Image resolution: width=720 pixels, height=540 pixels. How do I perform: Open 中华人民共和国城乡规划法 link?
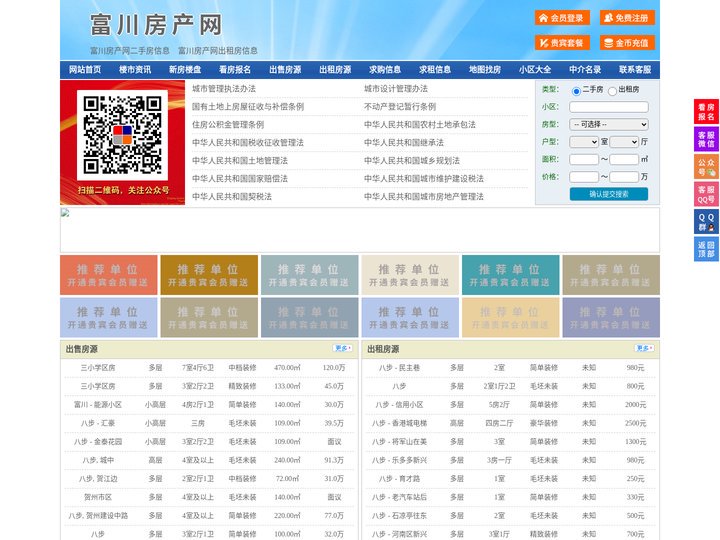(x=412, y=160)
